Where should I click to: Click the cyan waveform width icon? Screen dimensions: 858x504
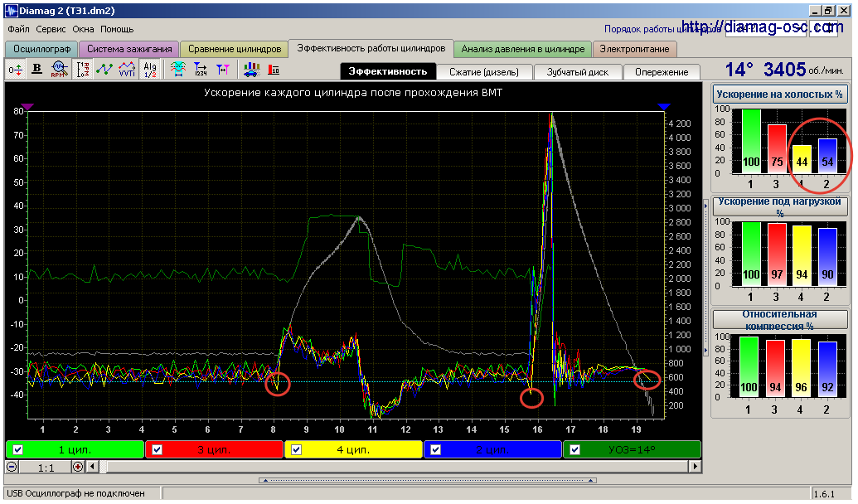click(x=178, y=70)
